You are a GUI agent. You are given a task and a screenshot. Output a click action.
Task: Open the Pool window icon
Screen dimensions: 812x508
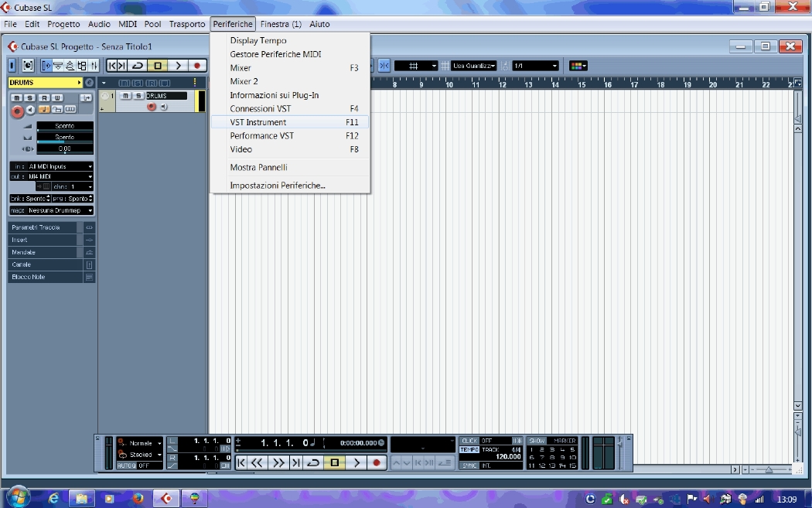pos(82,65)
